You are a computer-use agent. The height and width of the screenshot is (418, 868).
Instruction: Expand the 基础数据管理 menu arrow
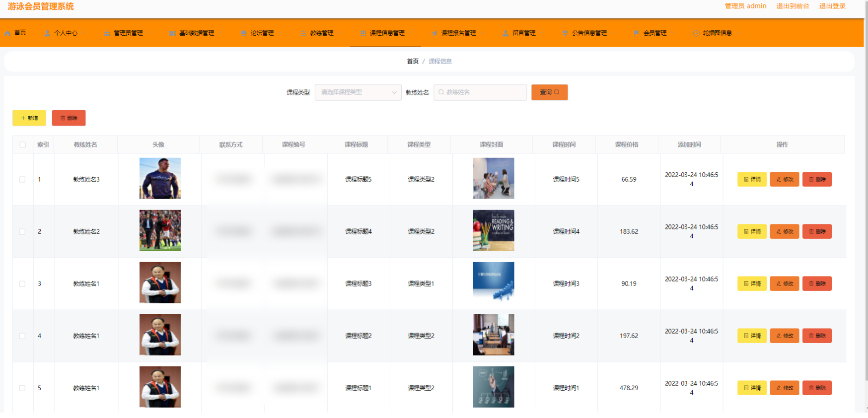(x=220, y=33)
